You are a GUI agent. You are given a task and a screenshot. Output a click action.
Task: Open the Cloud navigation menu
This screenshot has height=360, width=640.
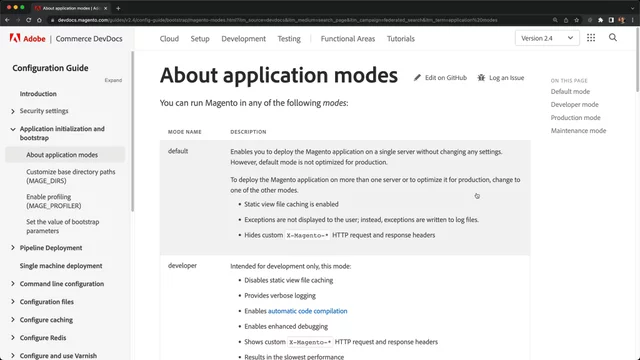[x=169, y=38]
